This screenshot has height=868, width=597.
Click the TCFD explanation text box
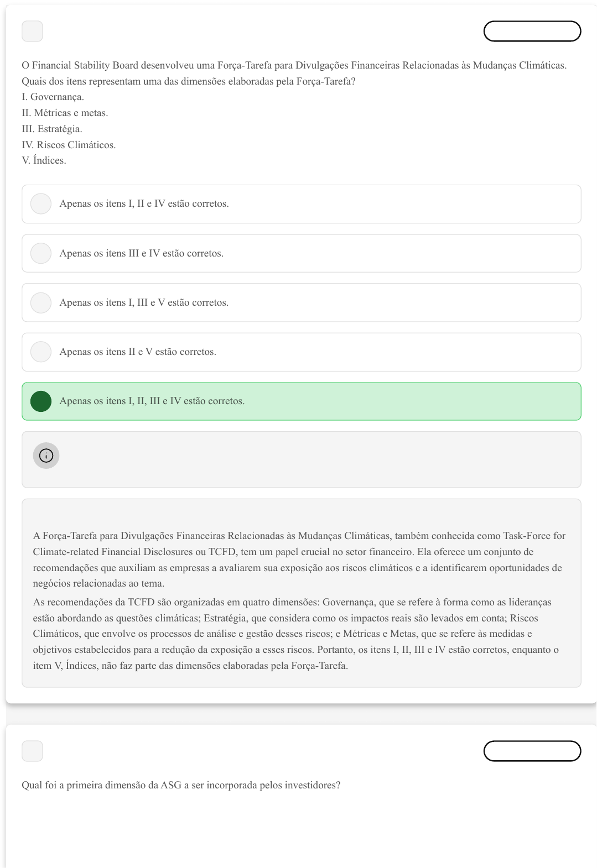302,593
